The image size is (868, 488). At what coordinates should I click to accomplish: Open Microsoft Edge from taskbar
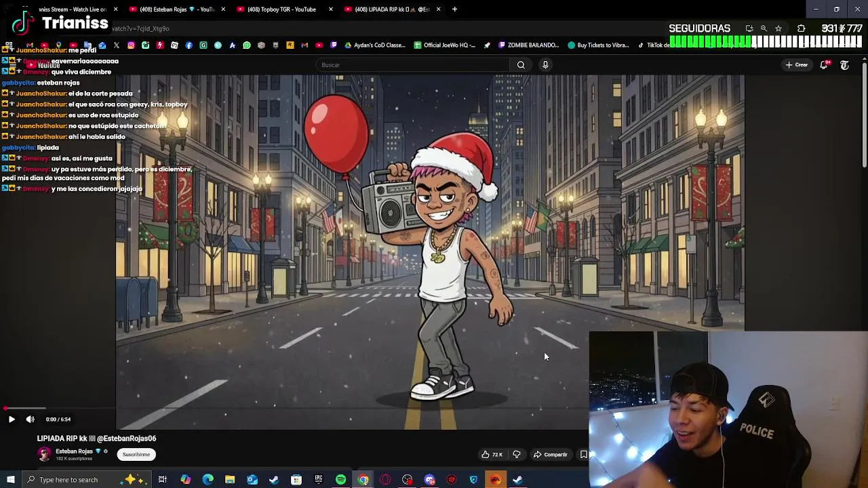pos(208,480)
